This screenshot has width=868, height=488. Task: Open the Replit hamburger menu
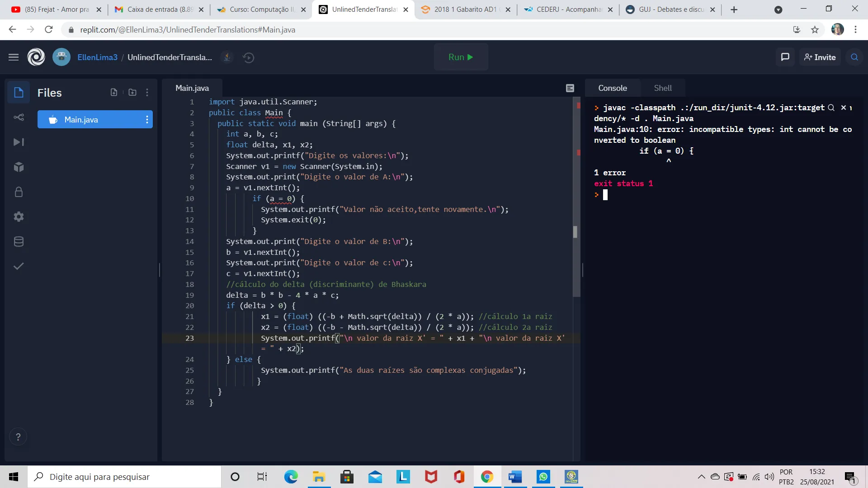click(14, 57)
